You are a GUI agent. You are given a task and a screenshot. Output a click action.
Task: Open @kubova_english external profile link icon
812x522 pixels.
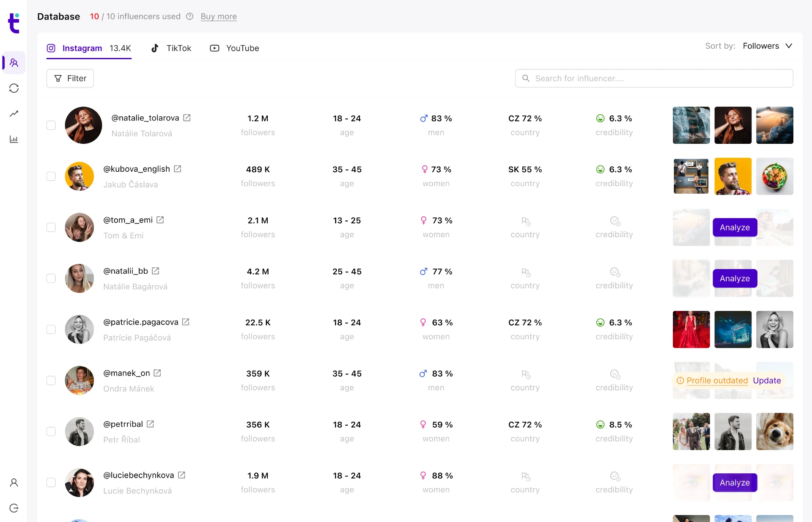pos(178,169)
